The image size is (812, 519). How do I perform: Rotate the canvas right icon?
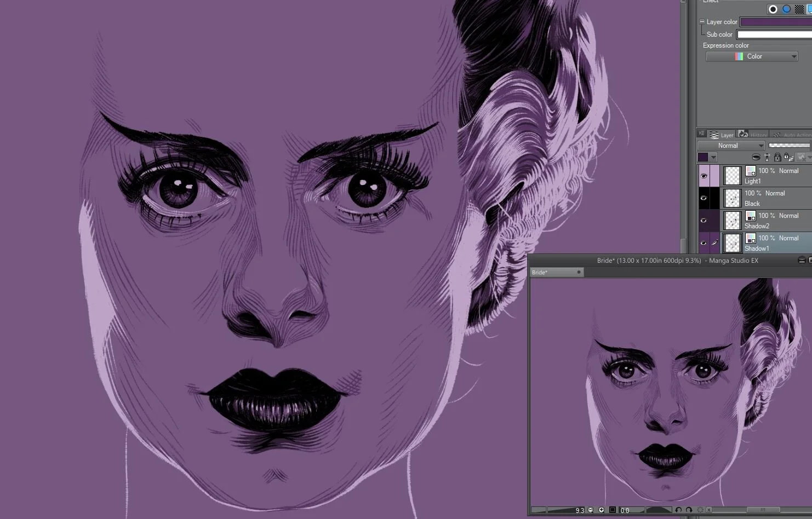689,510
